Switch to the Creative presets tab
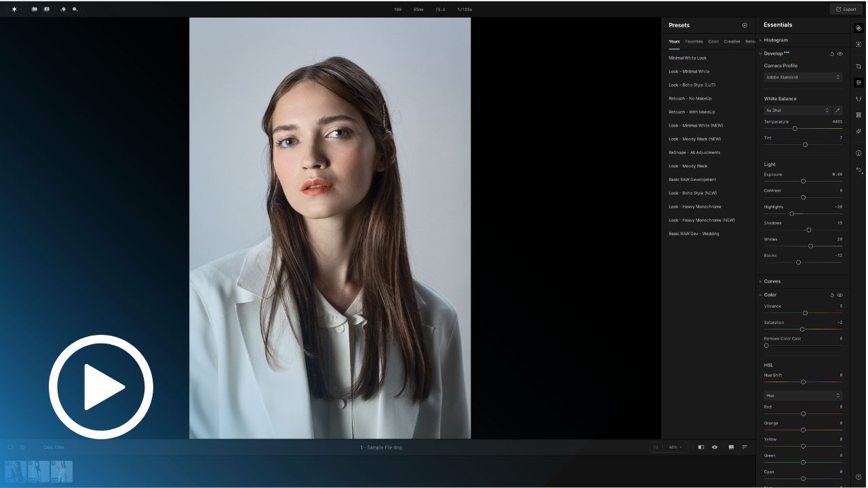 (x=732, y=41)
